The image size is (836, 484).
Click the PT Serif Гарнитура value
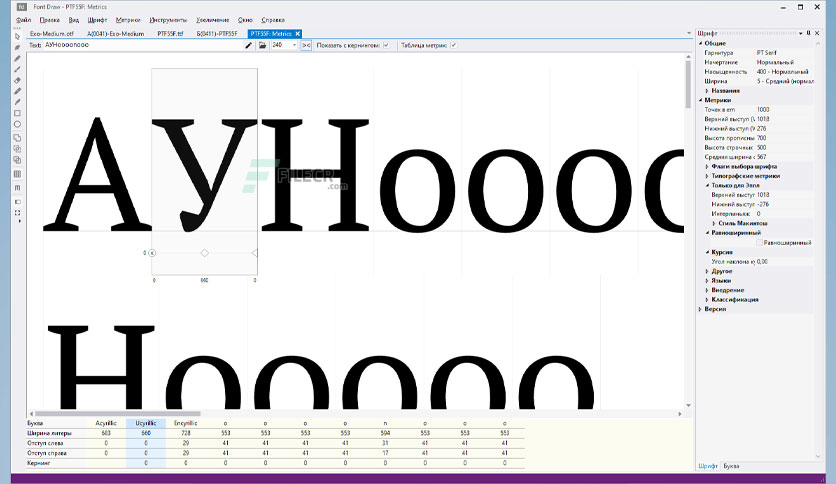(x=766, y=53)
